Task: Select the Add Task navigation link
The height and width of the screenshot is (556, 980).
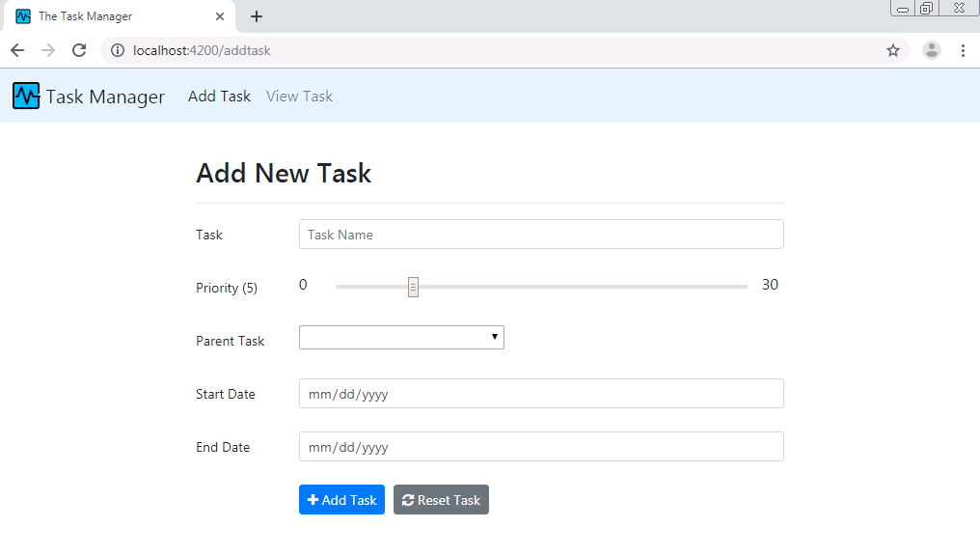Action: [219, 96]
